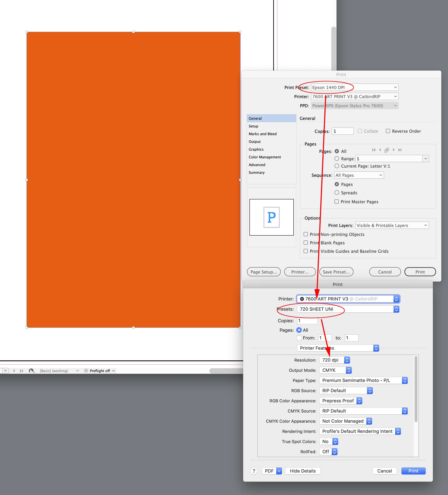Open the Paper Type dropdown
The width and height of the screenshot is (448, 495).
point(363,380)
